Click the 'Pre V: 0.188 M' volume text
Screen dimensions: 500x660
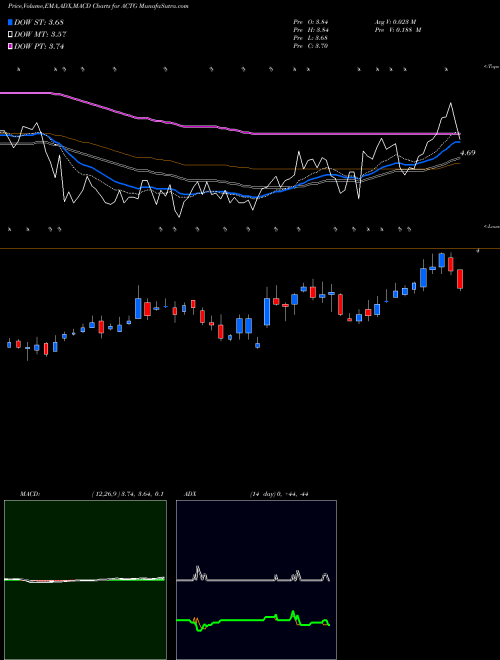398,30
